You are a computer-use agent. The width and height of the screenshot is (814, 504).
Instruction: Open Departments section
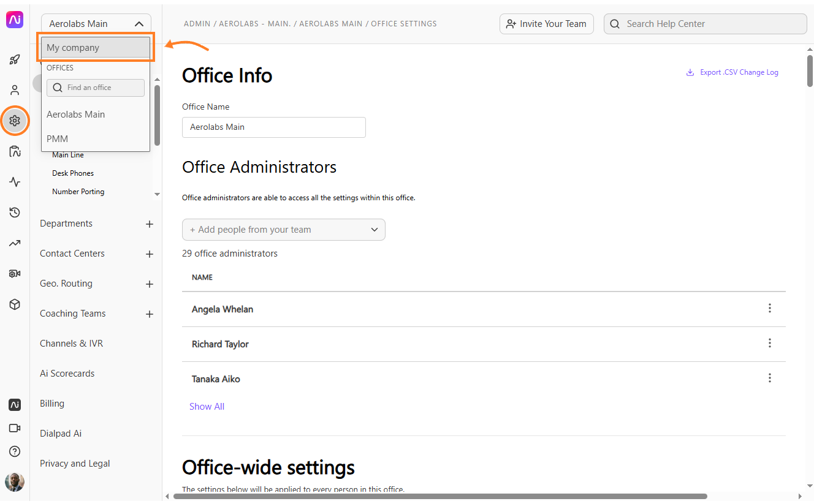[x=66, y=224]
